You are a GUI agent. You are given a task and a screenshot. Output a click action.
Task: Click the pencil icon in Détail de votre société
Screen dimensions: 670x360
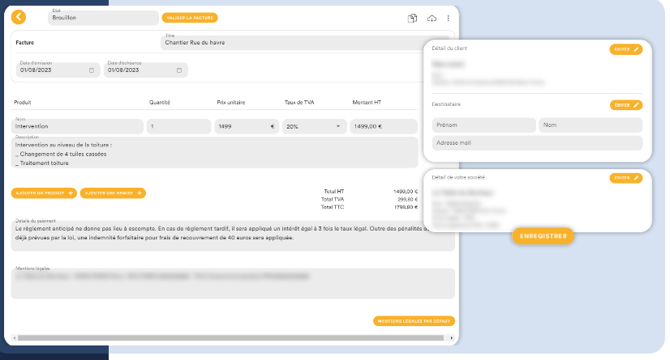point(636,178)
